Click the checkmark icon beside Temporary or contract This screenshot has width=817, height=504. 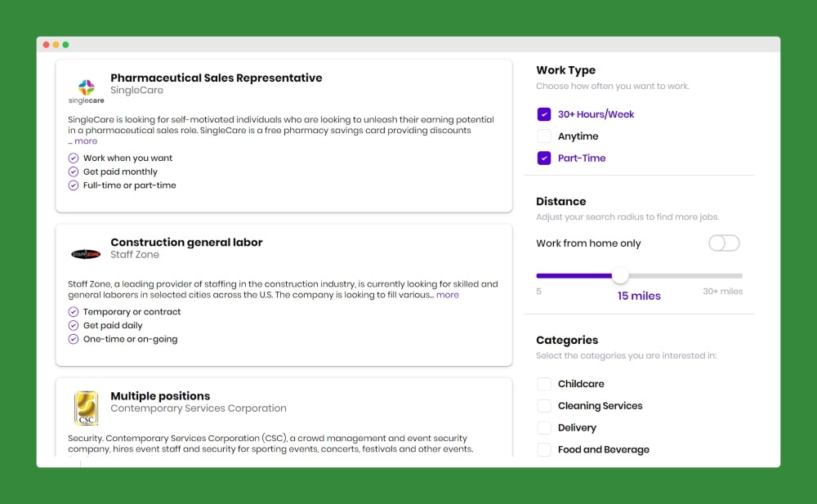tap(74, 312)
